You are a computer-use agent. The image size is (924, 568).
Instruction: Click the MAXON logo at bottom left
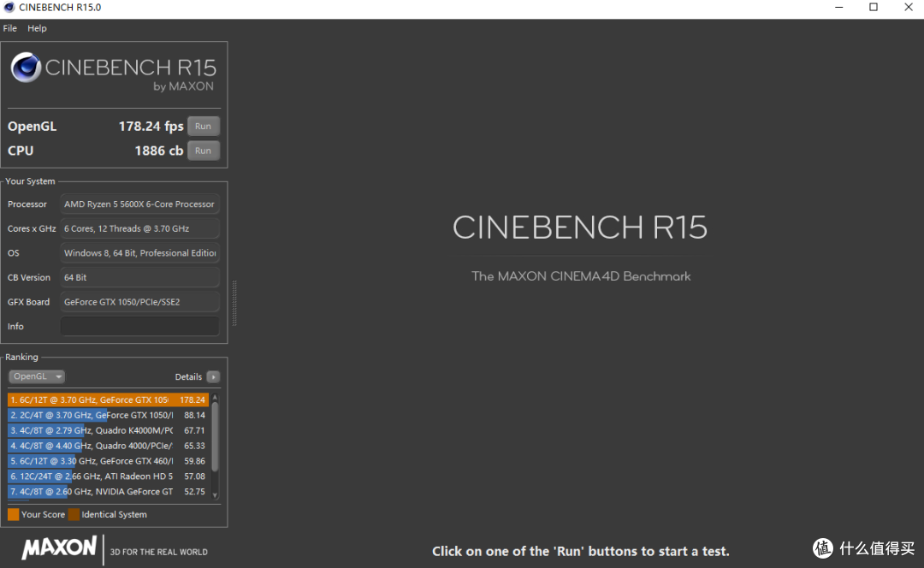point(59,548)
